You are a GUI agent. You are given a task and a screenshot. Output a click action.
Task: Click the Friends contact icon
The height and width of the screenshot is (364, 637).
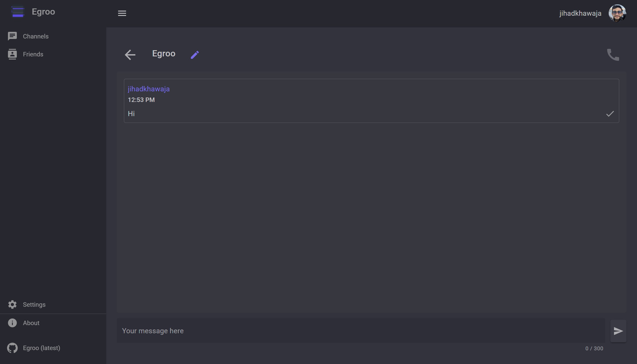(x=12, y=54)
